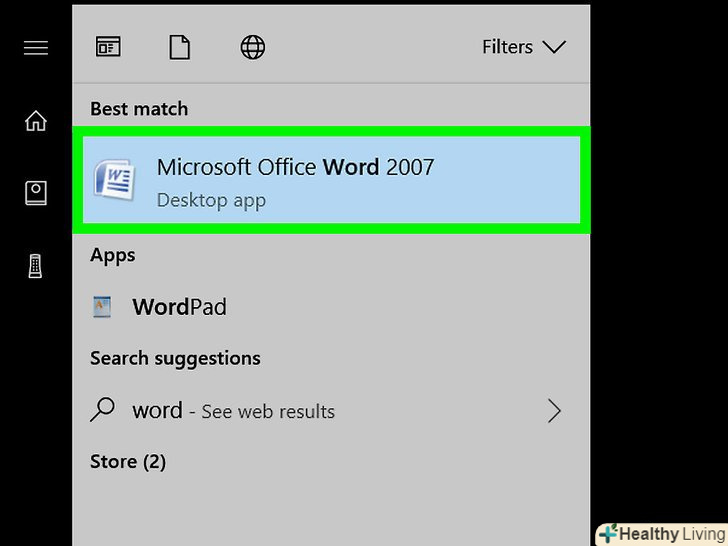Open the hamburger menu in the sidebar
The width and height of the screenshot is (728, 546).
point(36,47)
